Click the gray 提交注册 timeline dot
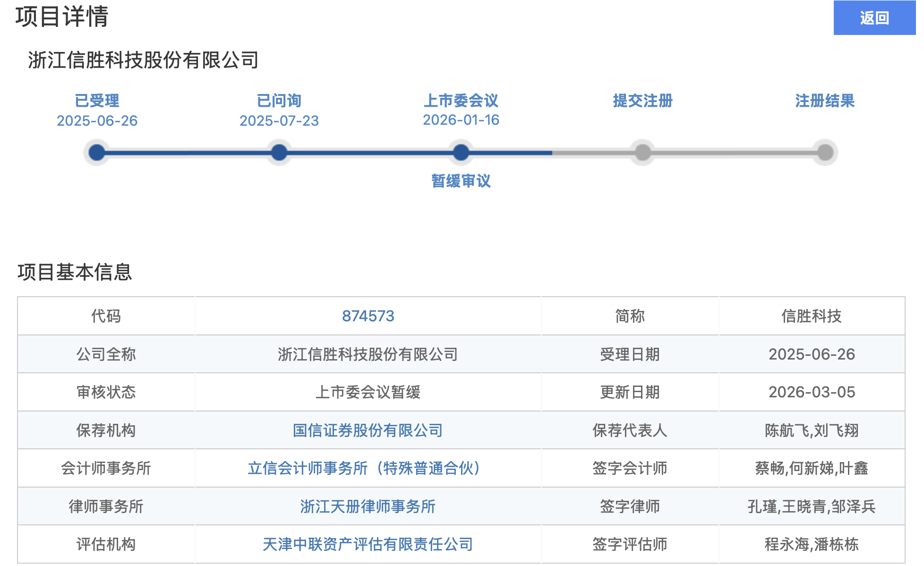Viewport: 924px width, 566px height. [642, 153]
